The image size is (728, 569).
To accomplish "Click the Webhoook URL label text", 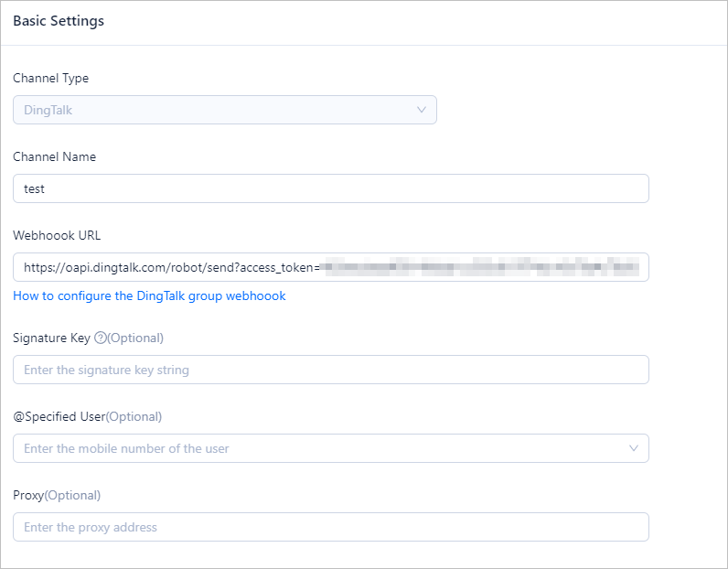I will [x=57, y=235].
